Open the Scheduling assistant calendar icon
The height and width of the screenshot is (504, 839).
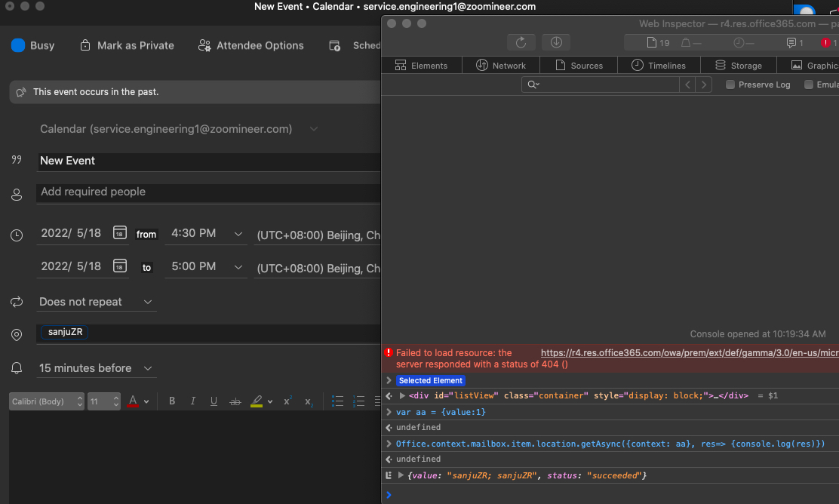(334, 45)
